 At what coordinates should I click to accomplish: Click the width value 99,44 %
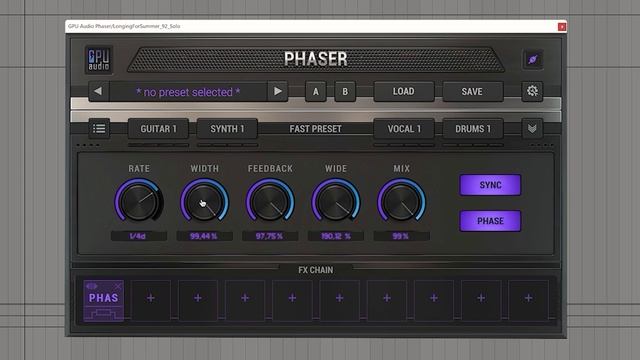click(204, 236)
